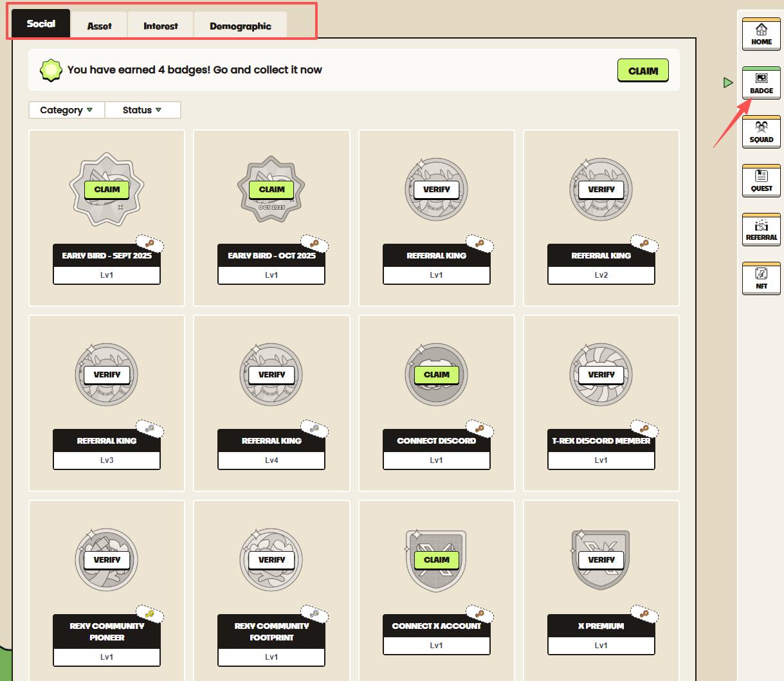Screen dimensions: 784x681
Task: Verify the T-Rex Discord Member badge
Action: point(601,375)
